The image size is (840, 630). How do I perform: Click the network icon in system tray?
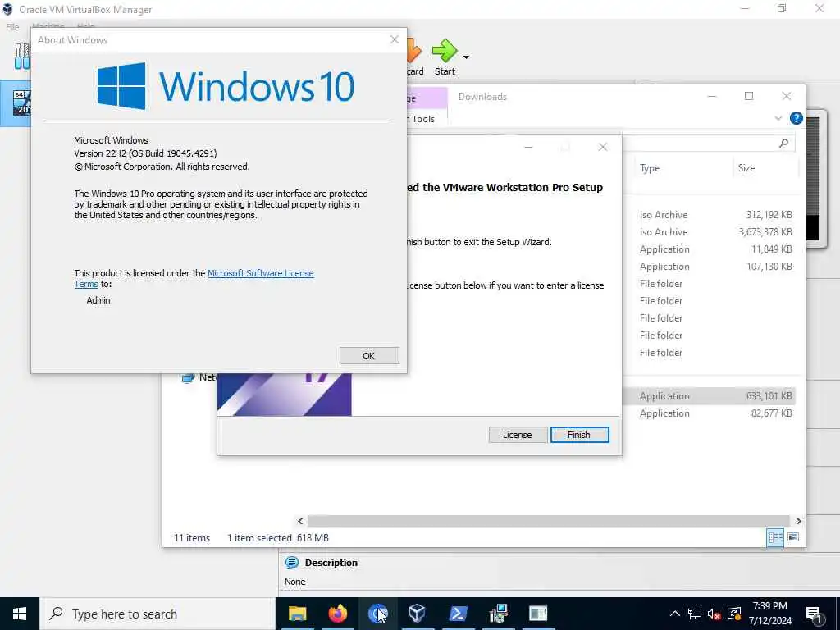click(694, 614)
